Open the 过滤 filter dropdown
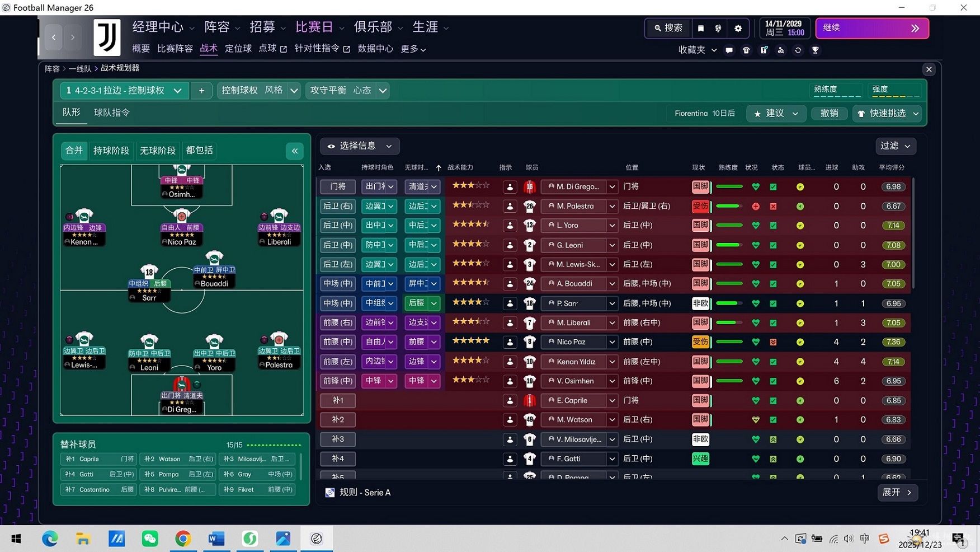 click(x=895, y=146)
